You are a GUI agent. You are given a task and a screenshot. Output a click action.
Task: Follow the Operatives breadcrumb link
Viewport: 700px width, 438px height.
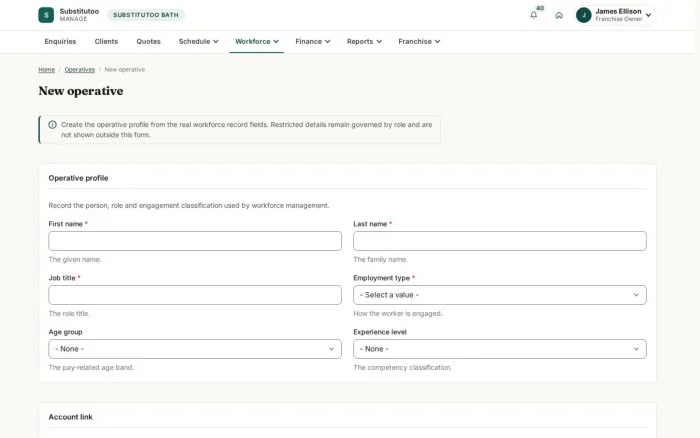point(79,70)
